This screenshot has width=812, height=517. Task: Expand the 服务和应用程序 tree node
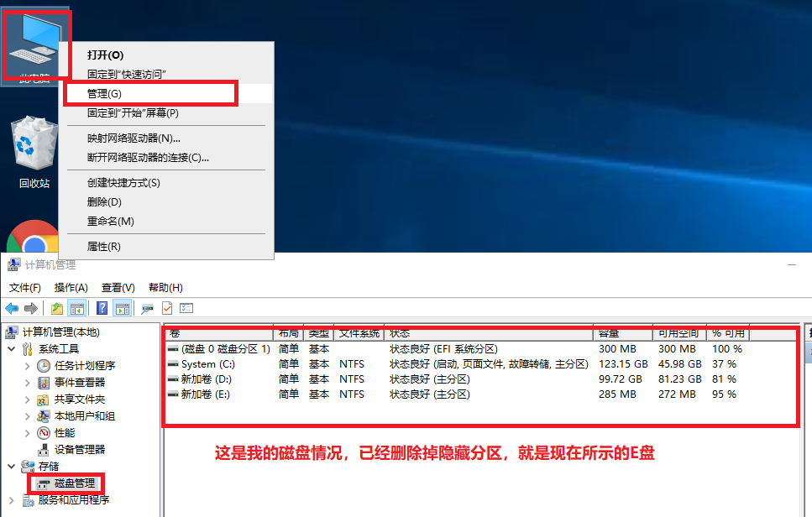coord(10,499)
